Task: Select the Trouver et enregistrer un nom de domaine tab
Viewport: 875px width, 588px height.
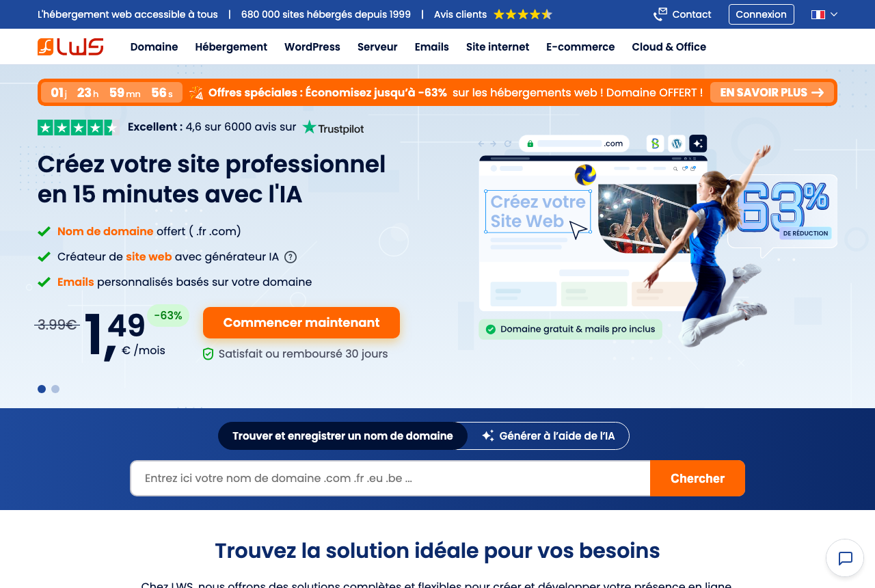Action: 342,436
